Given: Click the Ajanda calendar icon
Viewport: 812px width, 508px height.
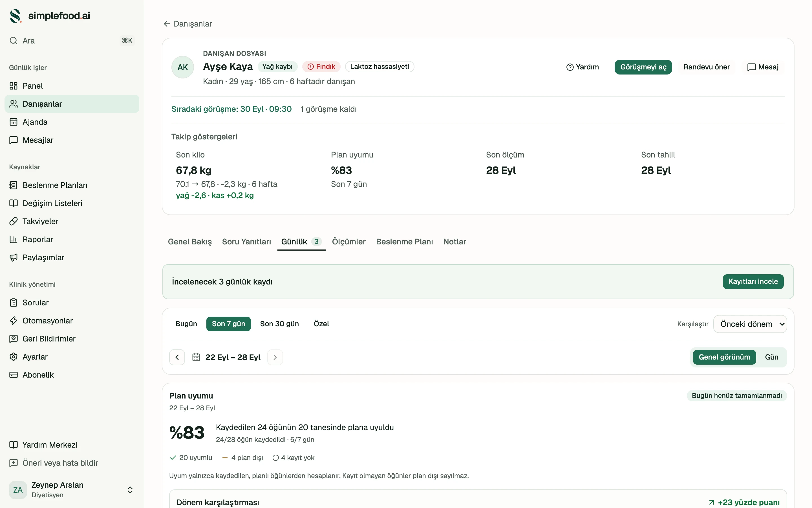Looking at the screenshot, I should pos(14,122).
